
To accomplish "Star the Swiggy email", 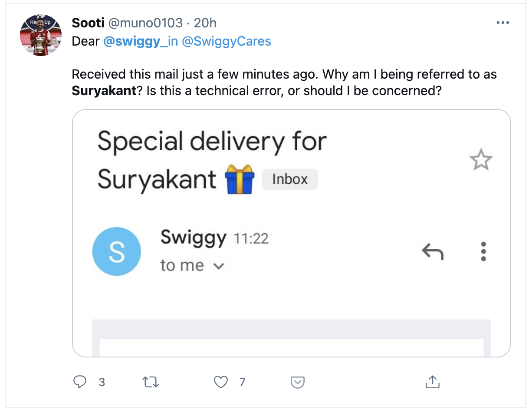I will tap(481, 161).
